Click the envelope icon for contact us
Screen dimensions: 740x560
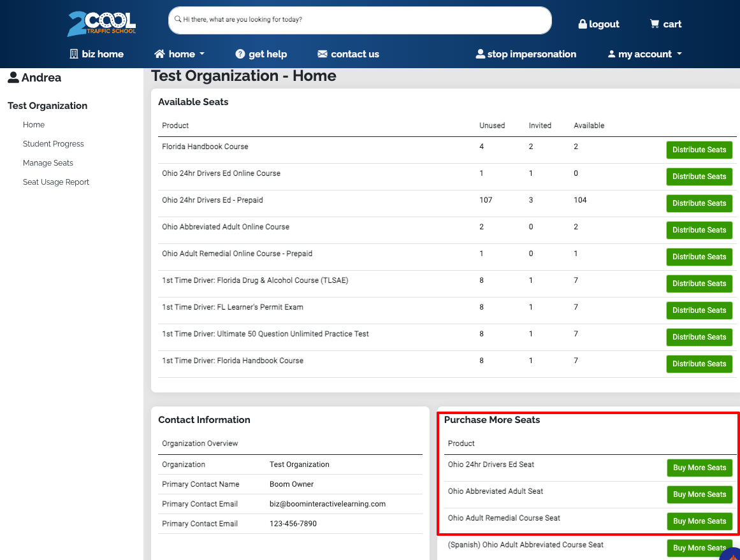pos(323,54)
